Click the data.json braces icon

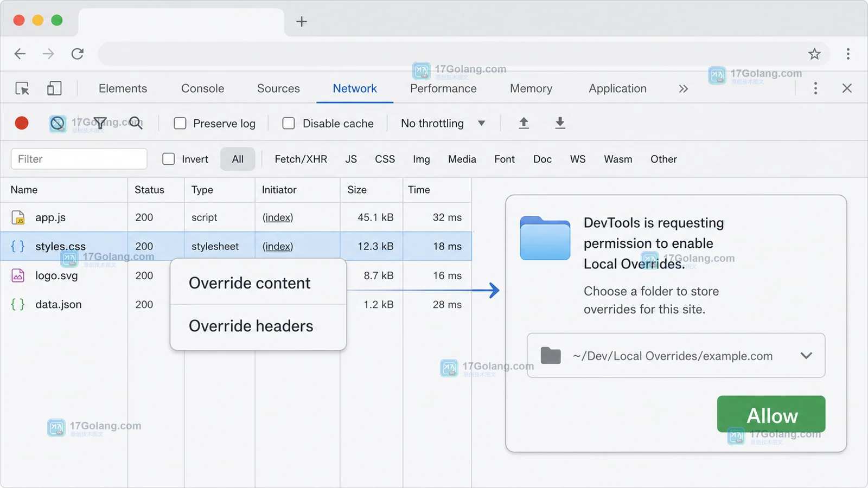pyautogui.click(x=18, y=304)
